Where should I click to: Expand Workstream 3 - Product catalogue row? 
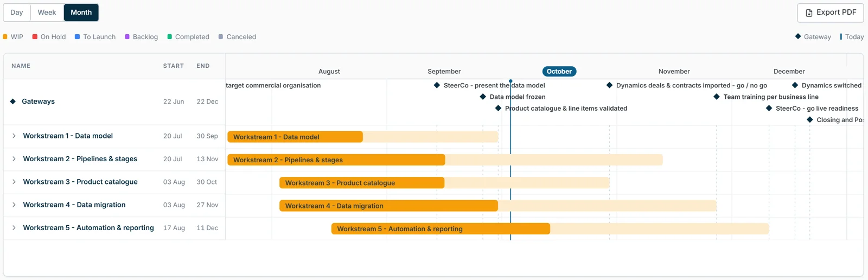(14, 182)
